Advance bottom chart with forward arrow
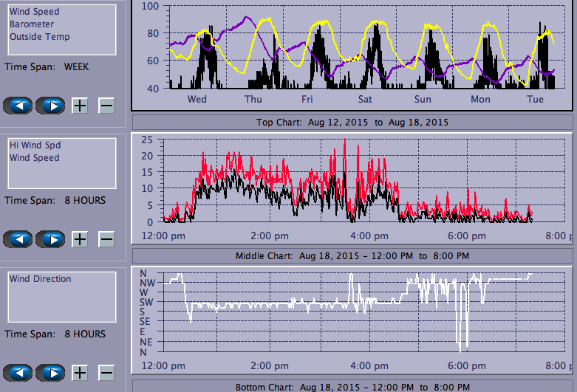577x392 pixels. click(x=50, y=373)
